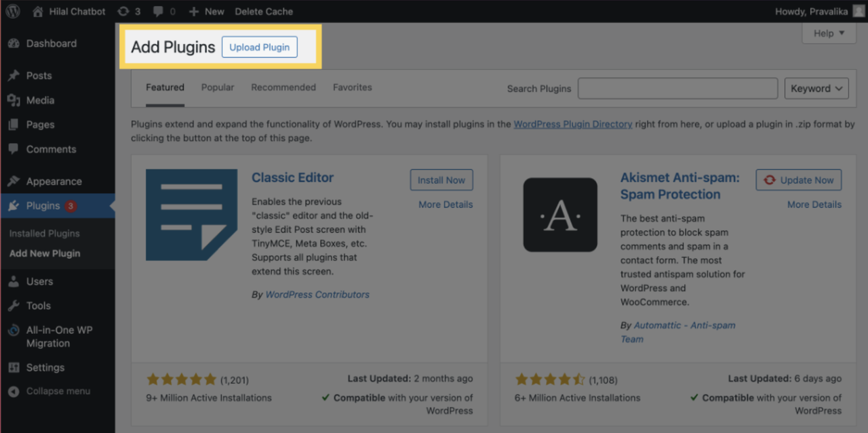The height and width of the screenshot is (433, 868).
Task: Click Classic Editor's five-star rating
Action: click(181, 379)
